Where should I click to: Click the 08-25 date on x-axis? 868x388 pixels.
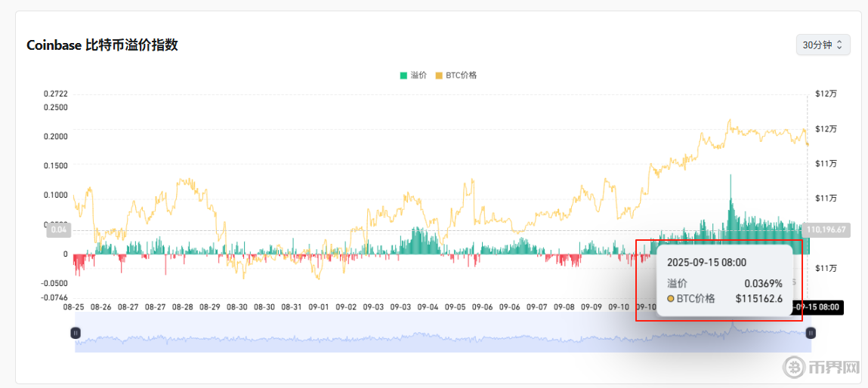(73, 307)
